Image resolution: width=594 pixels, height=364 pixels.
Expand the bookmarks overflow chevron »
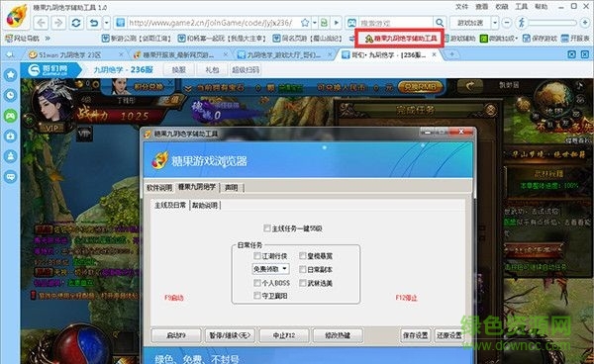[x=48, y=39]
